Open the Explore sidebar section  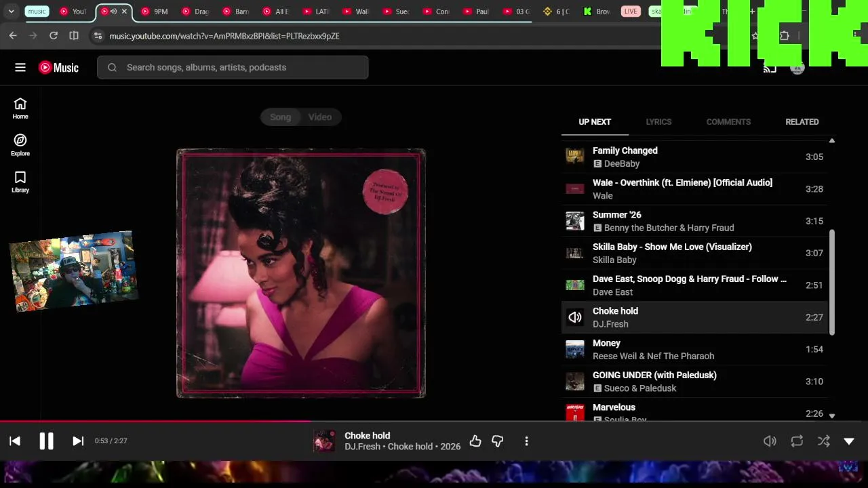pos(20,145)
